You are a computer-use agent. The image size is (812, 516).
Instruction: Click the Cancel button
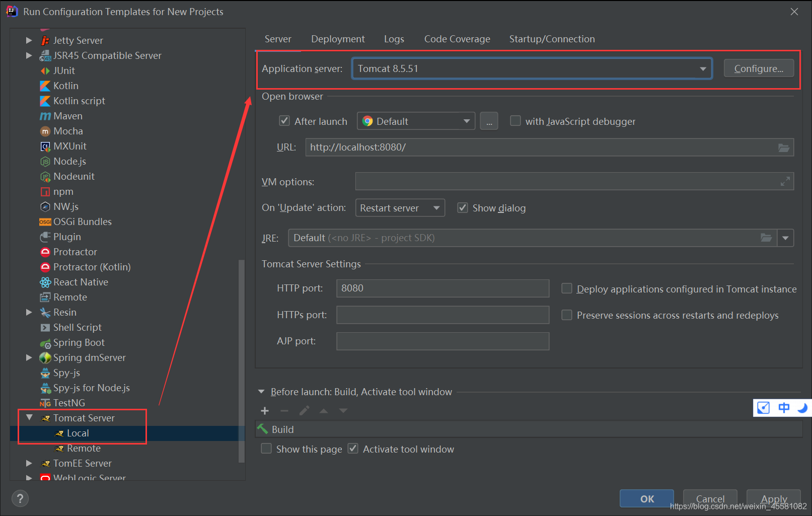pyautogui.click(x=710, y=498)
